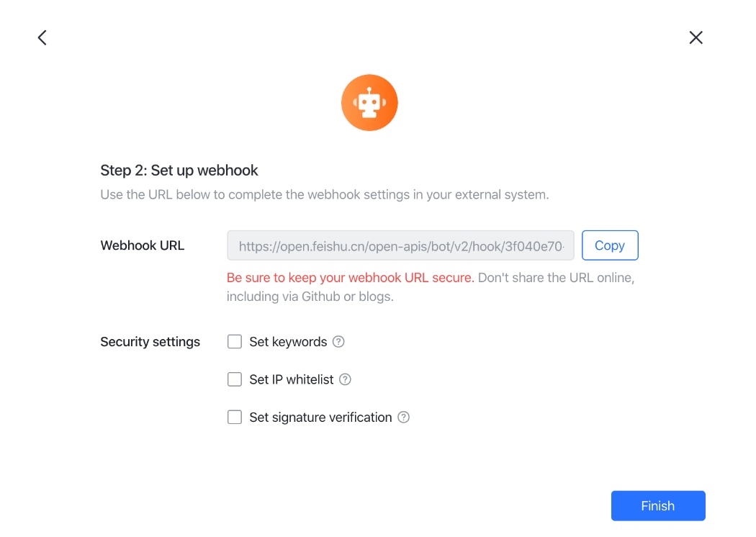Go back using the left arrow icon
Image resolution: width=756 pixels, height=537 pixels.
42,37
